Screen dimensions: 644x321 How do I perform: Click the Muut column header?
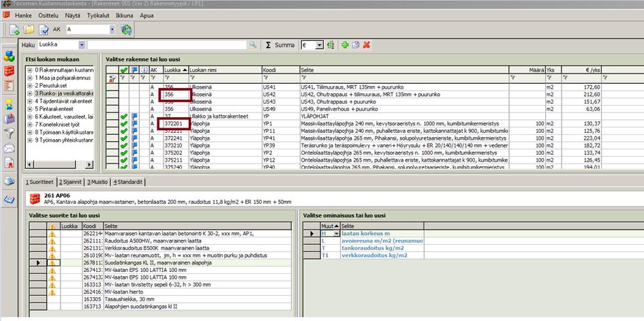[331, 226]
